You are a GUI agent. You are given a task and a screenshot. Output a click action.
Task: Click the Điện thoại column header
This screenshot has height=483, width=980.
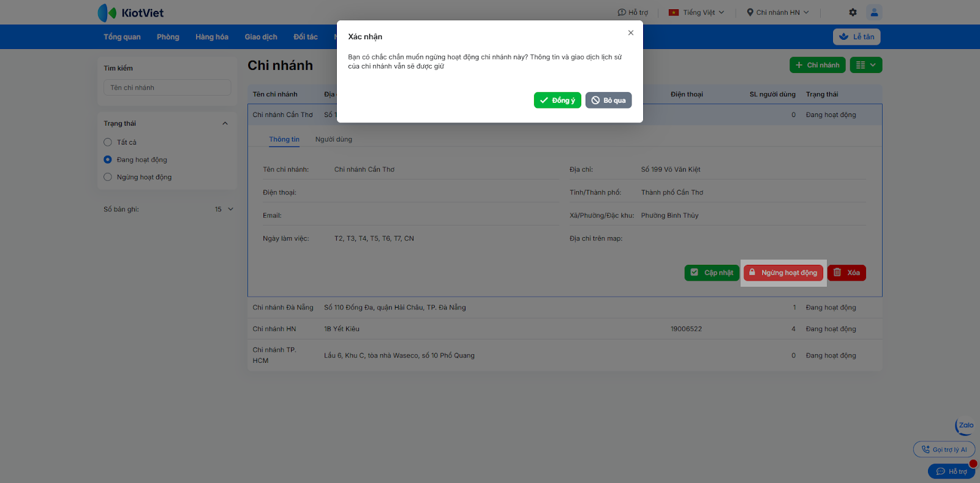pos(687,94)
